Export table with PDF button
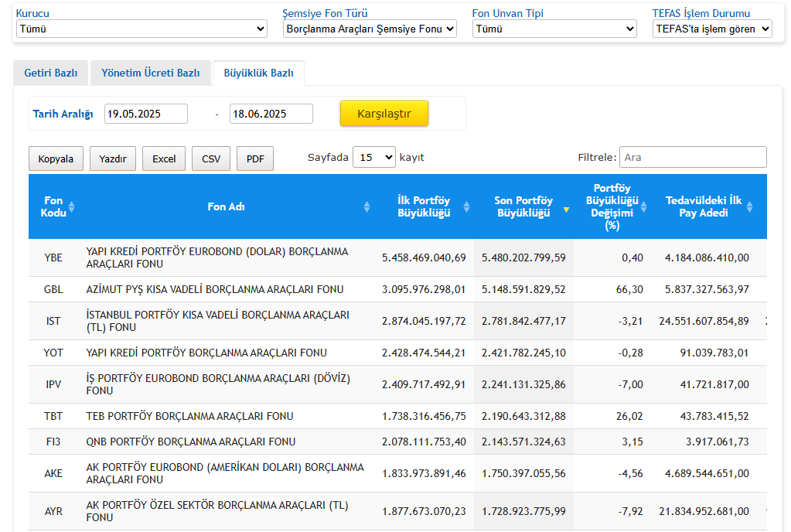This screenshot has height=532, width=791. 255,159
